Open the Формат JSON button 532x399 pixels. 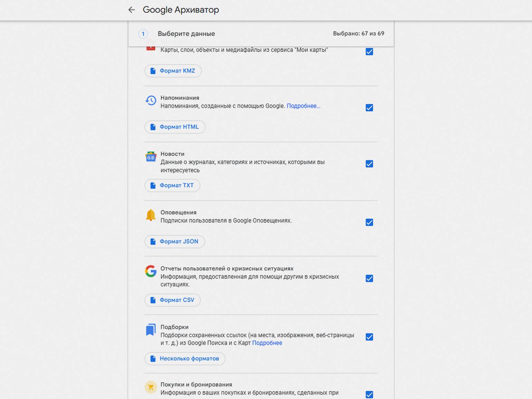tap(175, 241)
